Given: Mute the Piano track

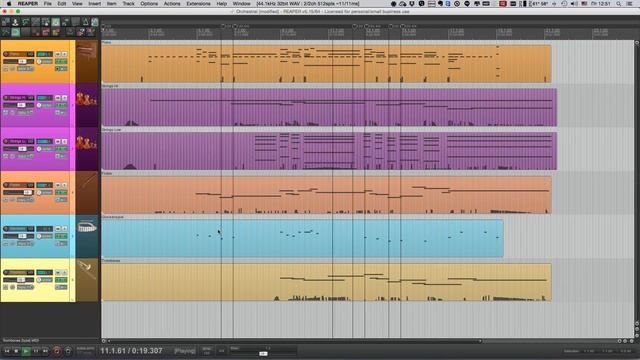Looking at the screenshot, I should point(58,54).
